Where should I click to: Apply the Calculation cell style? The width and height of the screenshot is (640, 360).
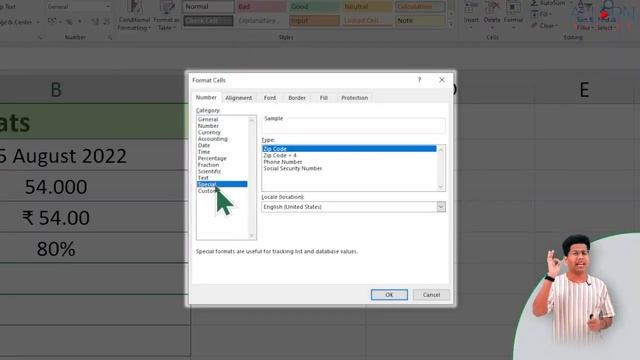pos(420,7)
